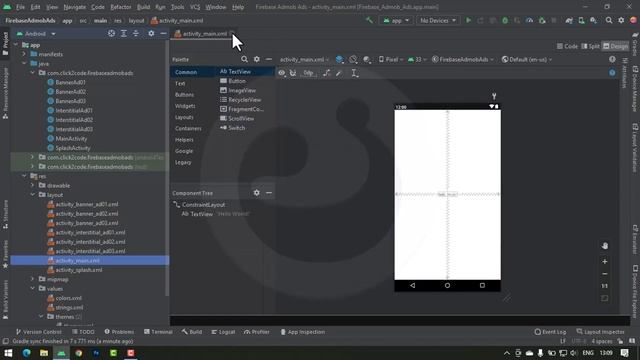
Task: Click the orientation for preview icon
Action: coord(353,60)
